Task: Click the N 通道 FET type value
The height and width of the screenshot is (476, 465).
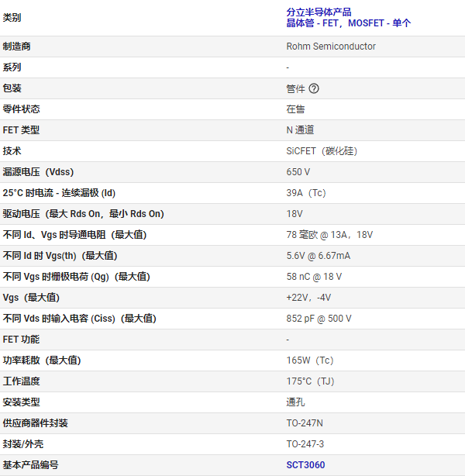Action: 300,130
